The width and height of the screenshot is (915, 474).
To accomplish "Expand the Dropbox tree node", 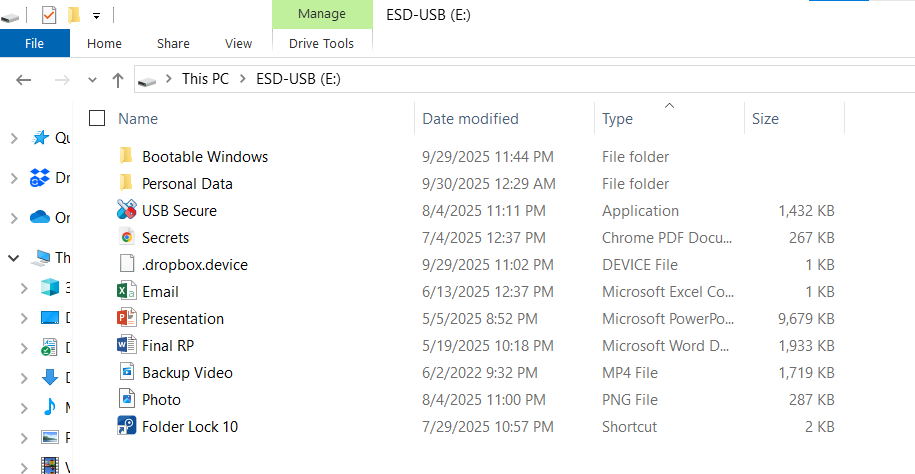I will click(15, 178).
